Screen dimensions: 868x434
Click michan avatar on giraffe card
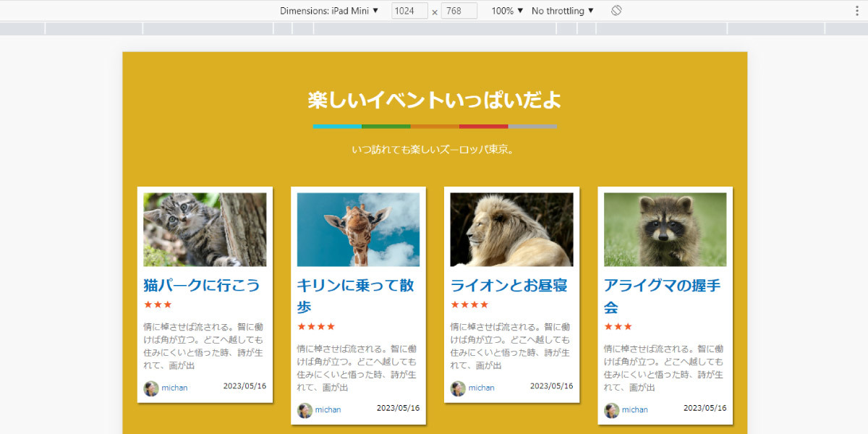tap(305, 410)
